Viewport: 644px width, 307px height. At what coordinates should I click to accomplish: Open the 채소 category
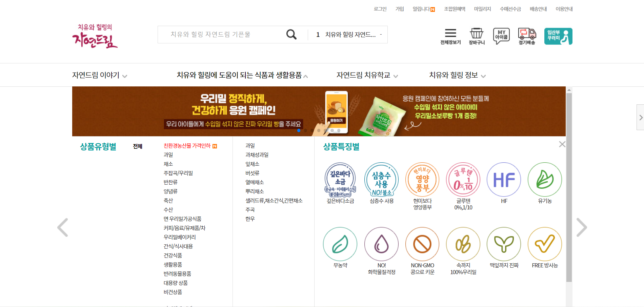coord(168,164)
